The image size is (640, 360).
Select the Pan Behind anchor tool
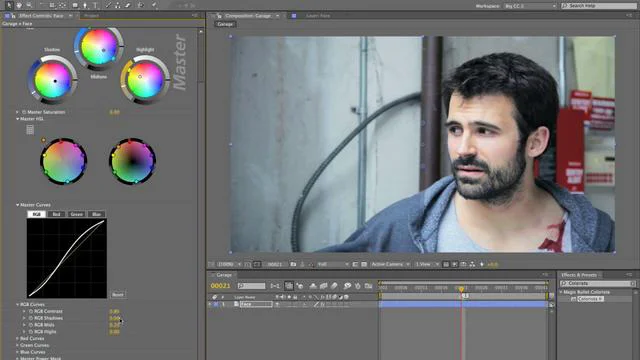click(62, 5)
